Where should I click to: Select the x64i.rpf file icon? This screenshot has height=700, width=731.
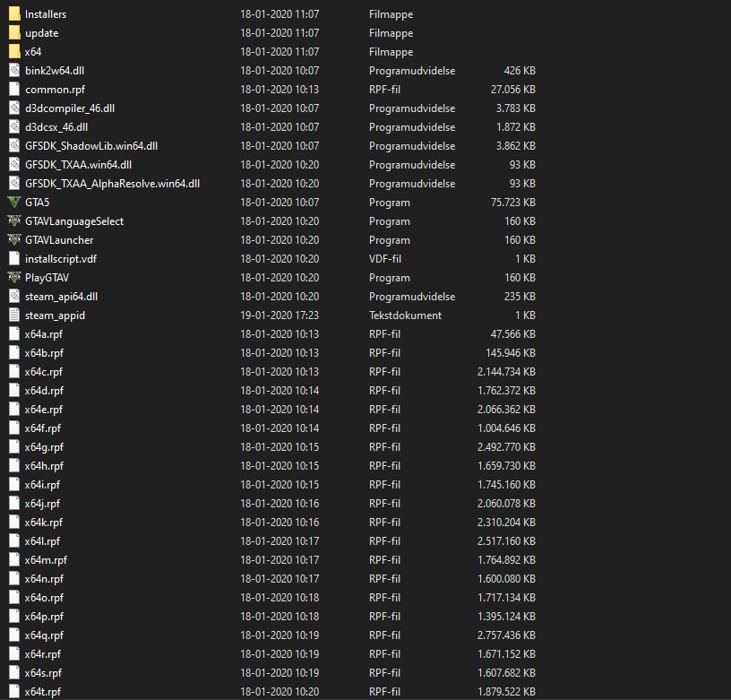[x=14, y=485]
